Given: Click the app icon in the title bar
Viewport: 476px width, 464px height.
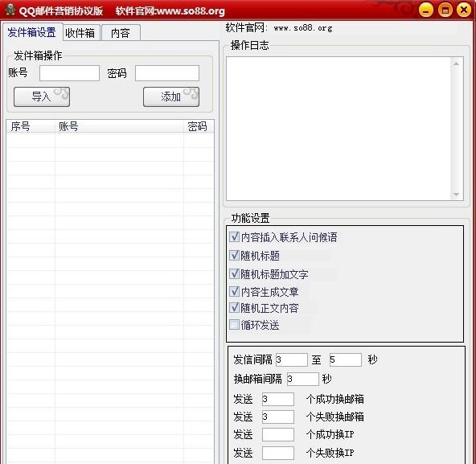Looking at the screenshot, I should point(10,10).
